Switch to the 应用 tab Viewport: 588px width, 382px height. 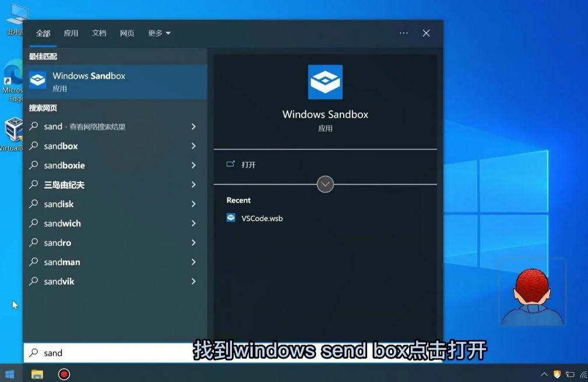tap(71, 33)
